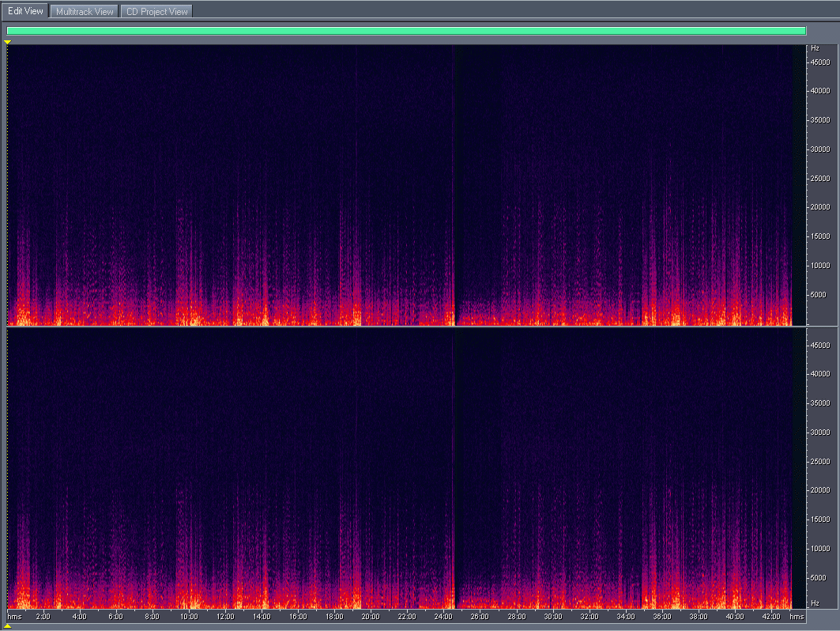Viewport: 840px width, 631px height.
Task: Select the yellow cursor marker at top
Action: [x=7, y=41]
